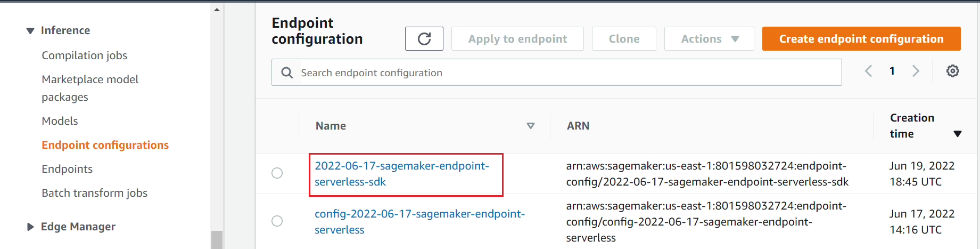The height and width of the screenshot is (249, 980).
Task: Click Create endpoint configuration button
Action: (x=861, y=39)
